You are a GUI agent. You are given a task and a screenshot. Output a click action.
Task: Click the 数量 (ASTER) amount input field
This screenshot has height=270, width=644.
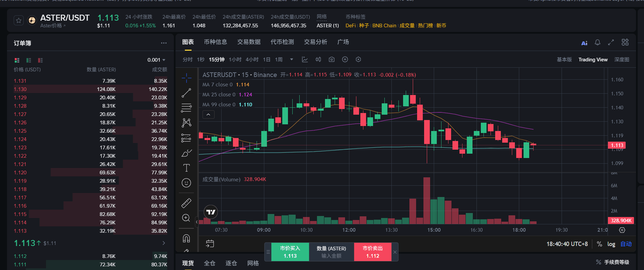(331, 252)
